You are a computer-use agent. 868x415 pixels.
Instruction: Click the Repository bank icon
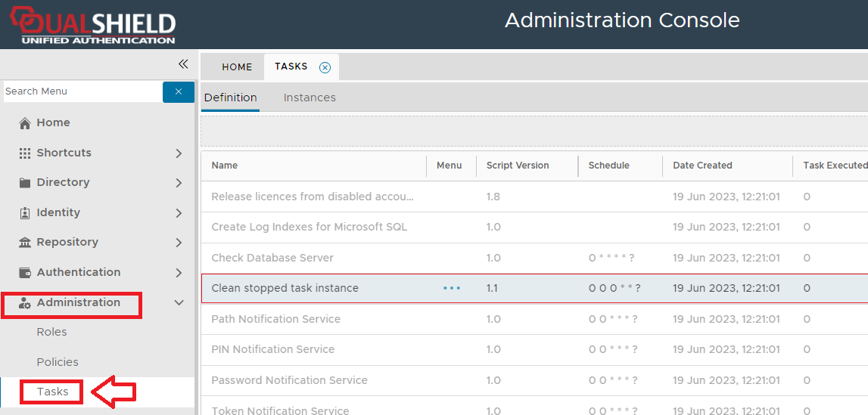coord(25,243)
